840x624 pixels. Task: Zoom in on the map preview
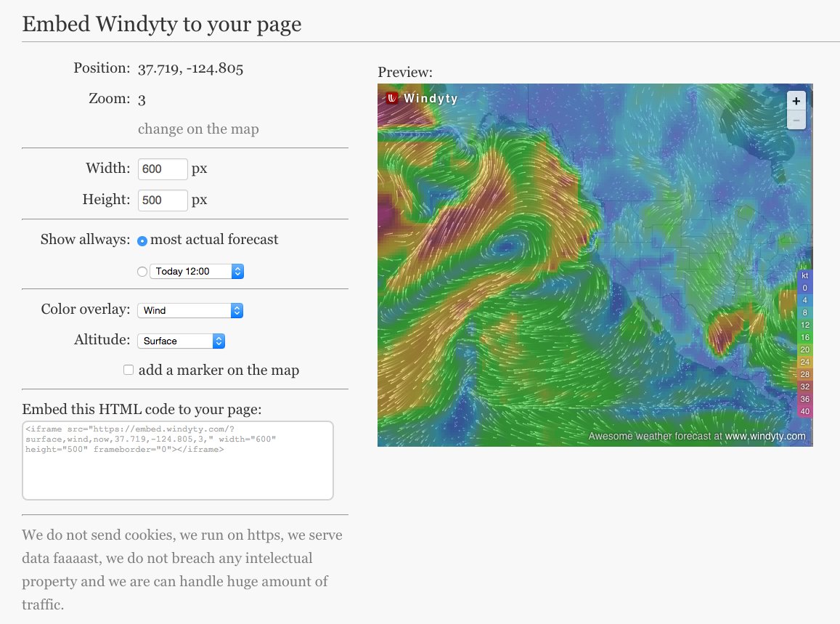tap(796, 101)
